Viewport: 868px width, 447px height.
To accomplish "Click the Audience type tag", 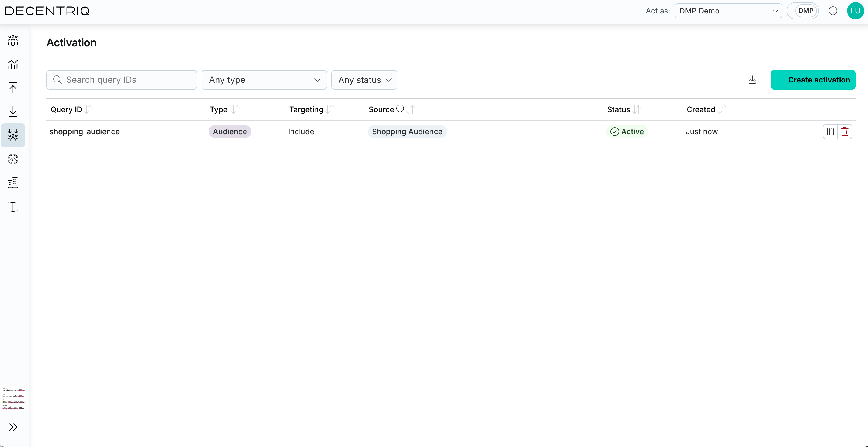I will [x=230, y=132].
